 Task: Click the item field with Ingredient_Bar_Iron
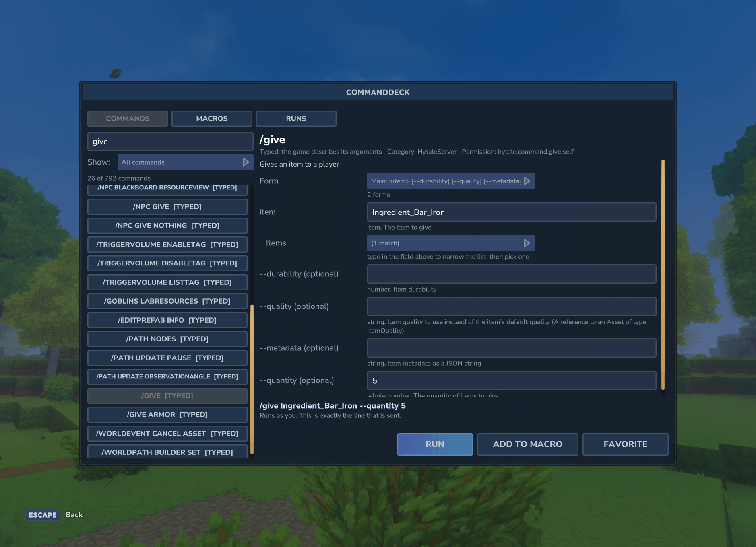512,212
